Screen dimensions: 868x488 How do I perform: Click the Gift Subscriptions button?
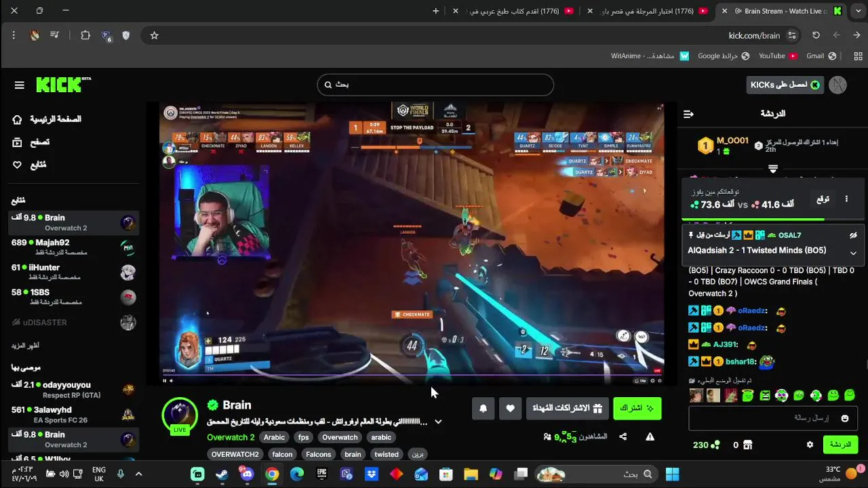567,408
